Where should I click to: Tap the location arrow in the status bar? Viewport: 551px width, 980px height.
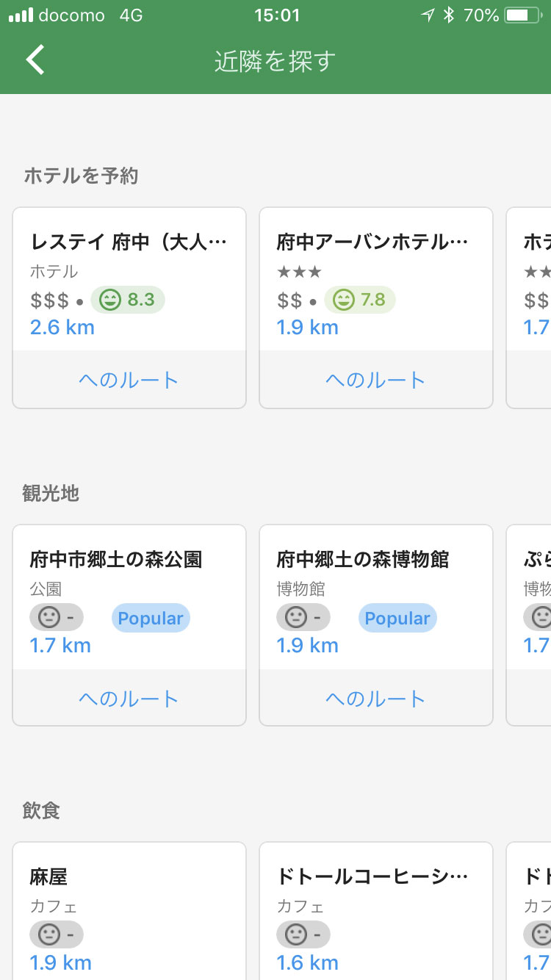pyautogui.click(x=428, y=15)
